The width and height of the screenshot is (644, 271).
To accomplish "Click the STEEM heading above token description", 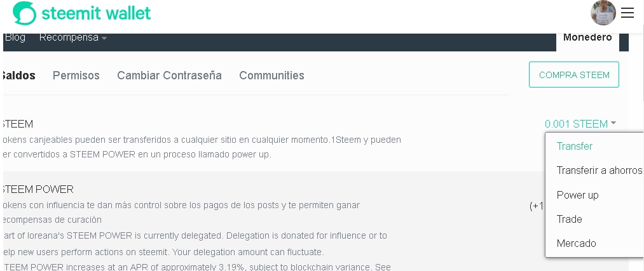I will pyautogui.click(x=17, y=124).
